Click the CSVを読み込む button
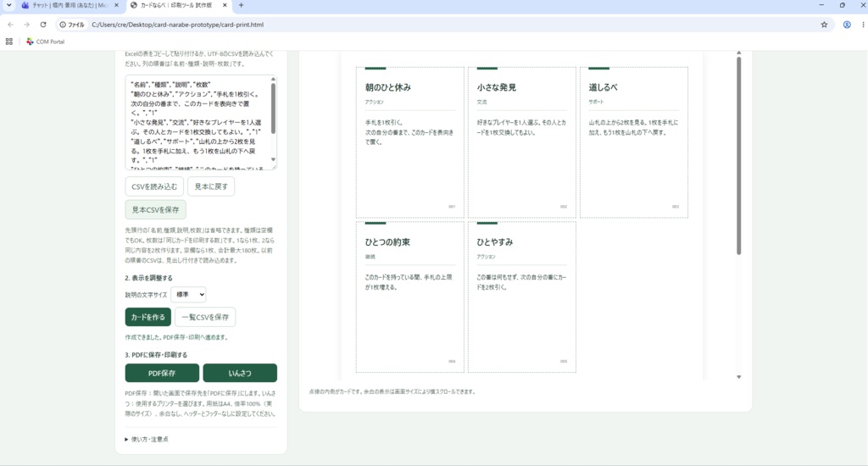Screen dimensions: 868x466 154,186
